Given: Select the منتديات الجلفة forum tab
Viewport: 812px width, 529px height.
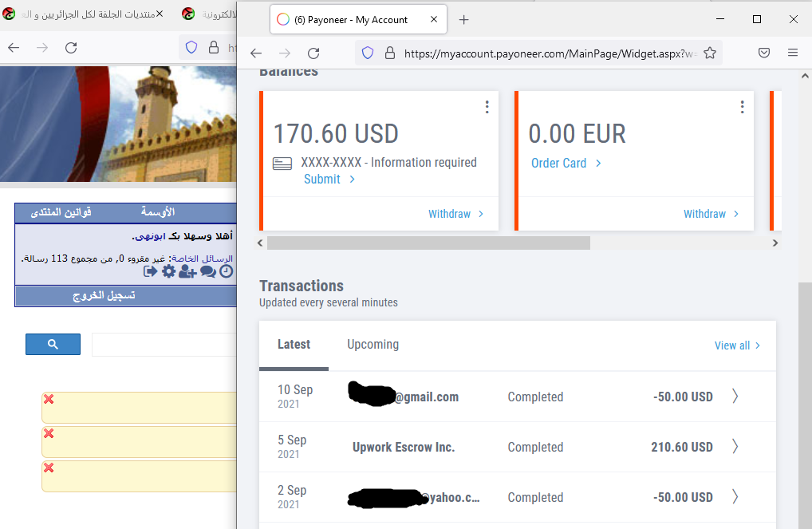Looking at the screenshot, I should [x=83, y=14].
